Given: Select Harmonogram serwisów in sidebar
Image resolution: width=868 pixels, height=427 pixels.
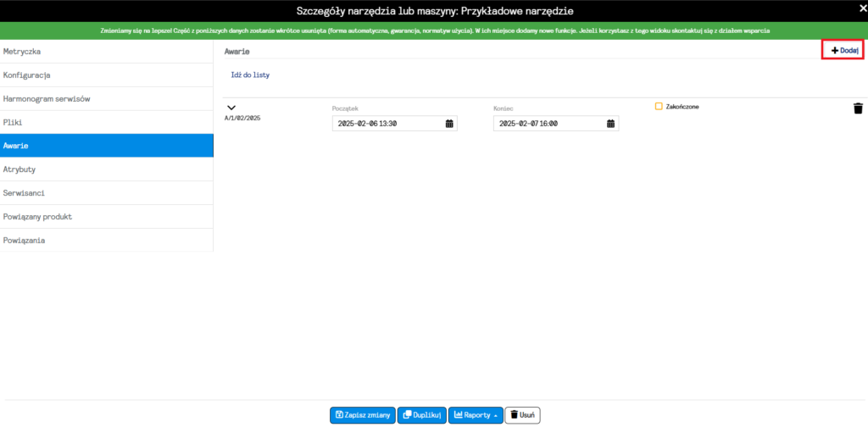Looking at the screenshot, I should tap(106, 99).
